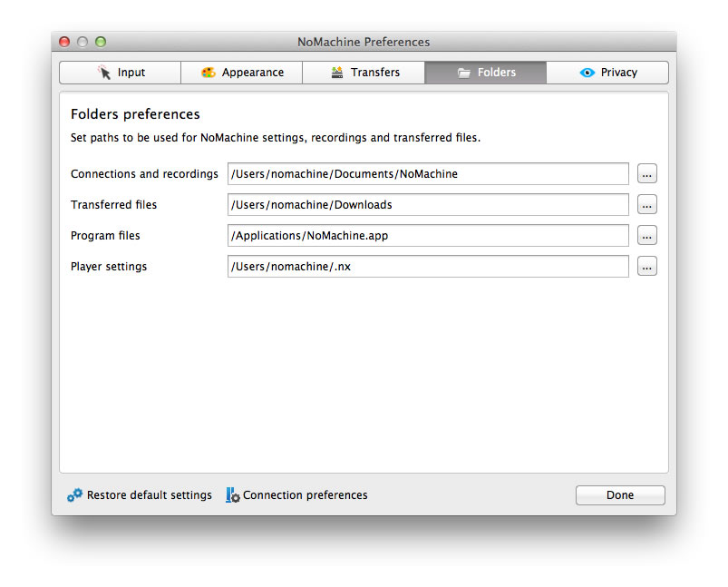Browse for Player settings folder
The width and height of the screenshot is (728, 587).
647,267
